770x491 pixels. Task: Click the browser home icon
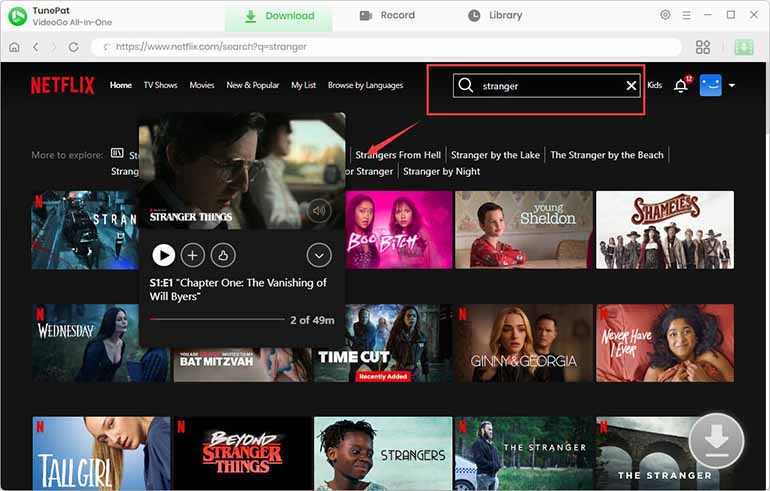[x=14, y=47]
